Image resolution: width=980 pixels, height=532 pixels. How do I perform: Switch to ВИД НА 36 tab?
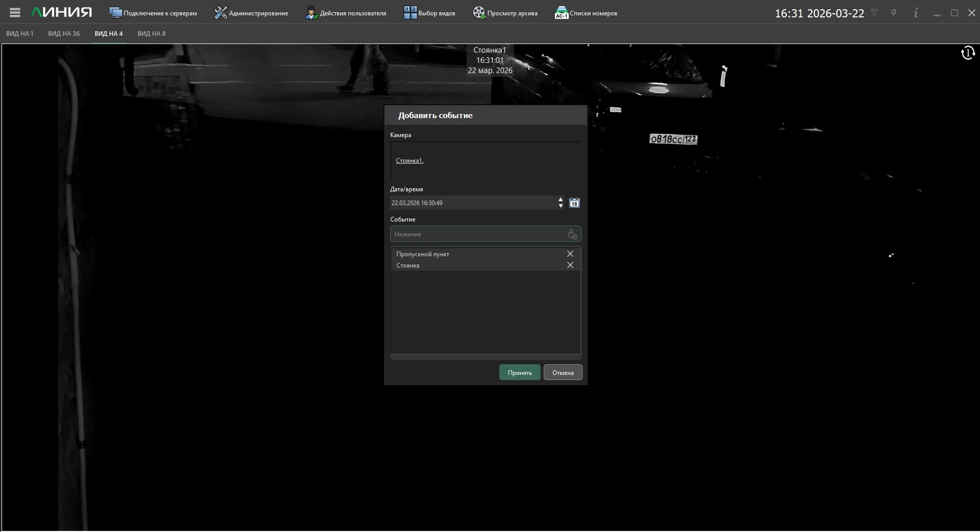point(64,34)
